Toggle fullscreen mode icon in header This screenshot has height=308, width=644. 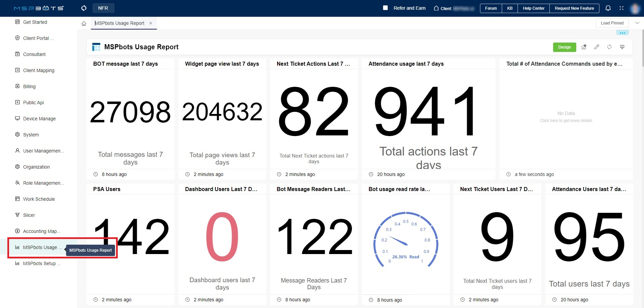point(622,8)
